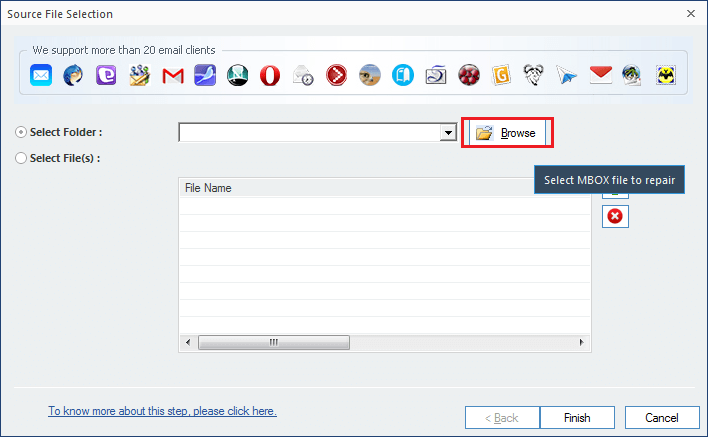Click the File Name column header
Screen dimensions: 708x437
click(x=385, y=188)
